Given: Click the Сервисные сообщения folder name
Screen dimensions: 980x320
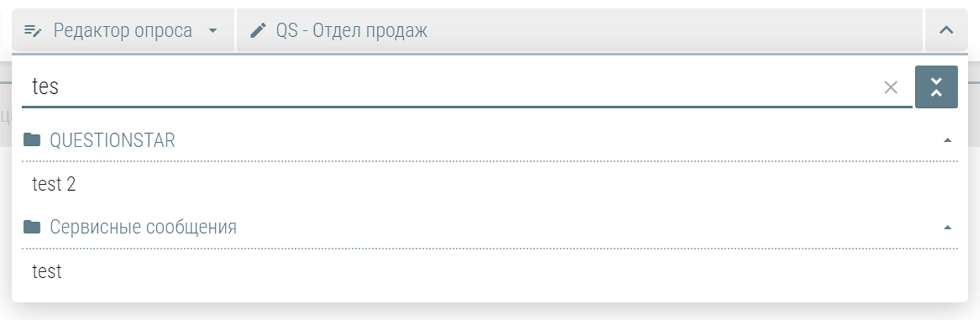Looking at the screenshot, I should coord(143,227).
